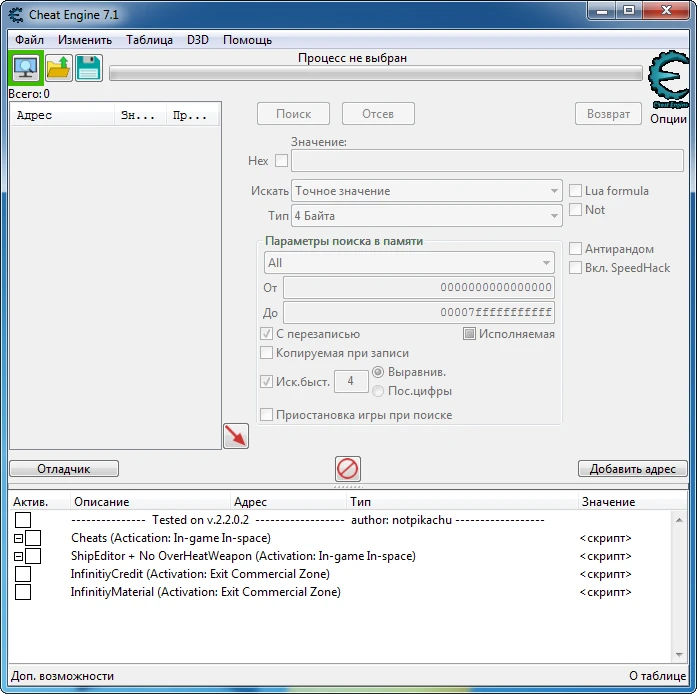Select the InfinitiyCredit table row
The width and height of the screenshot is (697, 694).
[340, 574]
